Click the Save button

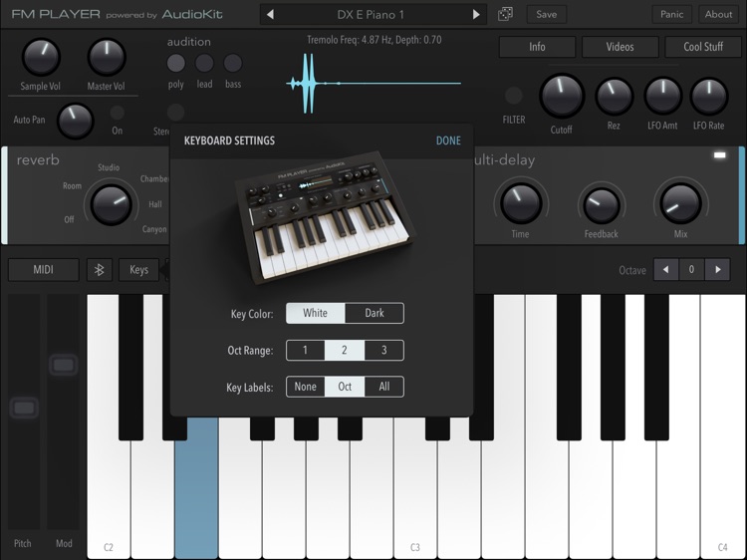pyautogui.click(x=547, y=14)
